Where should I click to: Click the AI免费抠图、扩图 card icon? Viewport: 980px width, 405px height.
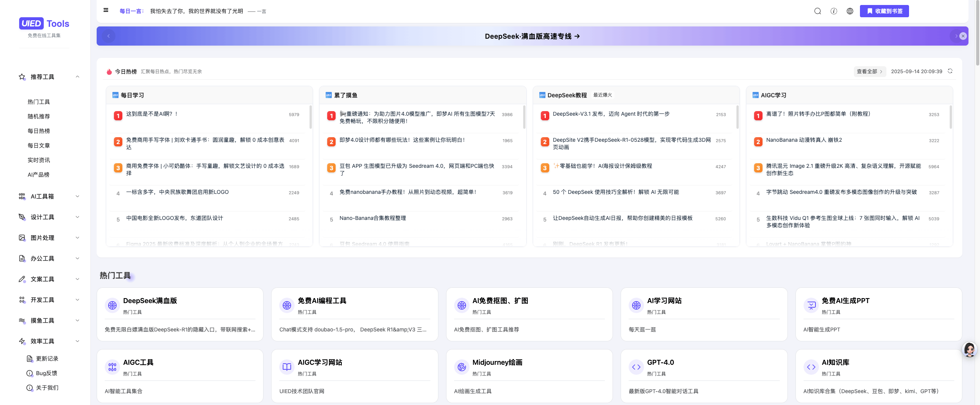(462, 305)
